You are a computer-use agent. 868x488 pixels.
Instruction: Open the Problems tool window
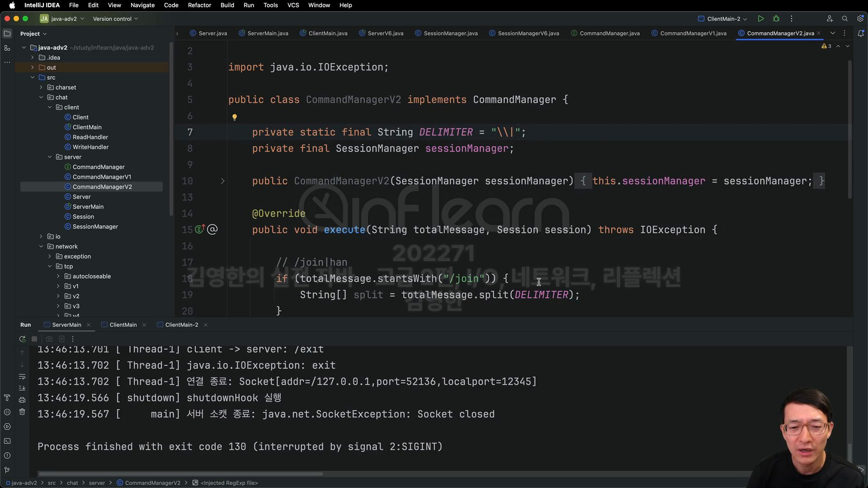7,455
